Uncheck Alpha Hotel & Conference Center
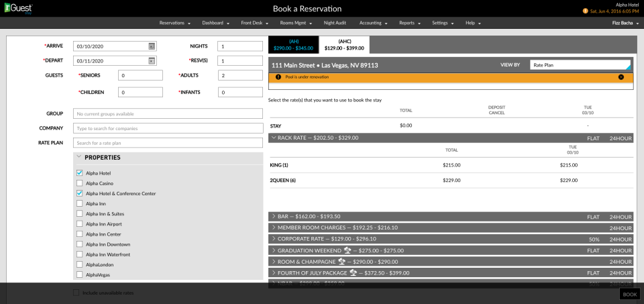This screenshot has height=304, width=644. (80, 193)
